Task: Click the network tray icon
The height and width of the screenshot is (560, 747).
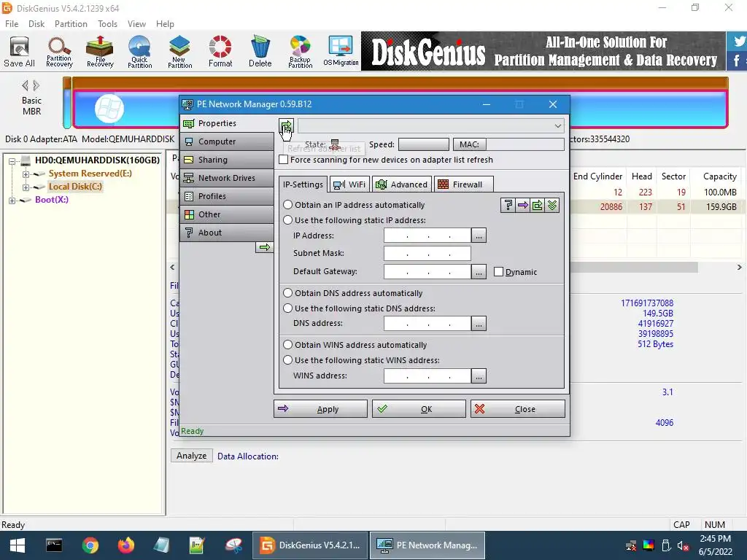Action: tap(631, 545)
